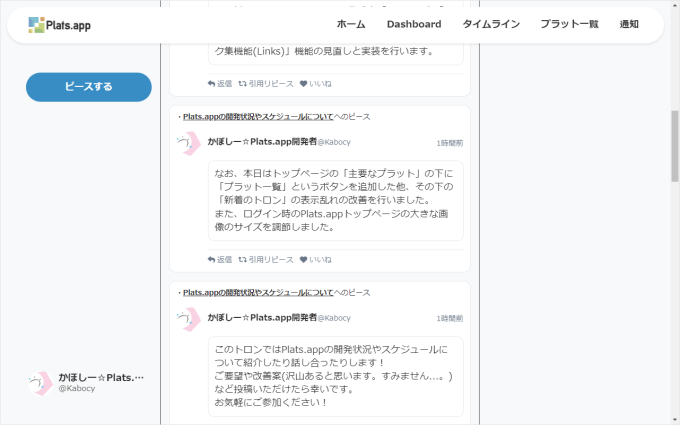Open thread link above the なお、本日は post
The image size is (680, 425).
tap(258, 117)
